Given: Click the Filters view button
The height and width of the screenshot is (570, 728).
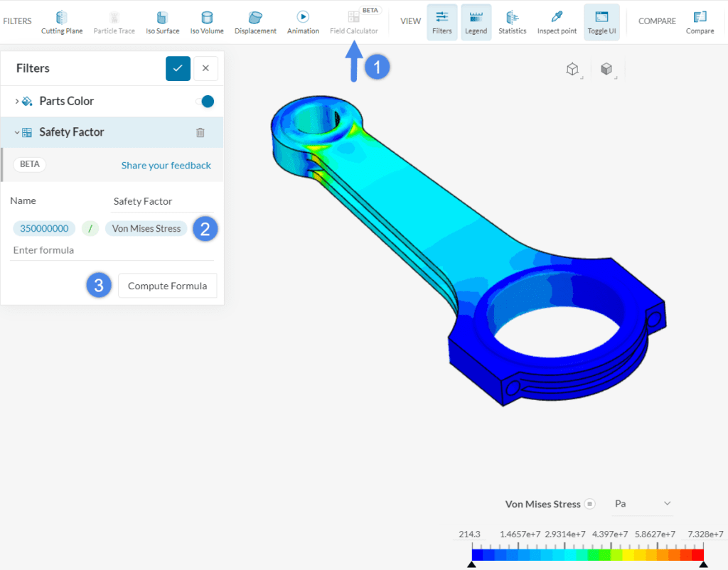Looking at the screenshot, I should click(x=441, y=21).
